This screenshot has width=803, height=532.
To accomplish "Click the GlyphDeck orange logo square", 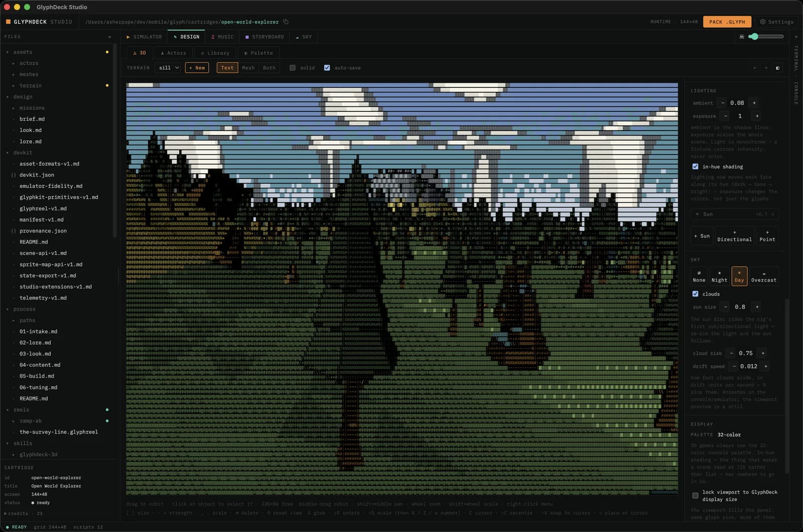I will (x=8, y=22).
